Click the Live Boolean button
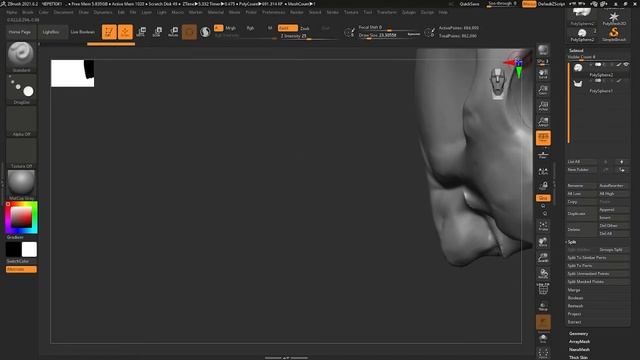Image resolution: width=640 pixels, height=360 pixels. (x=83, y=32)
